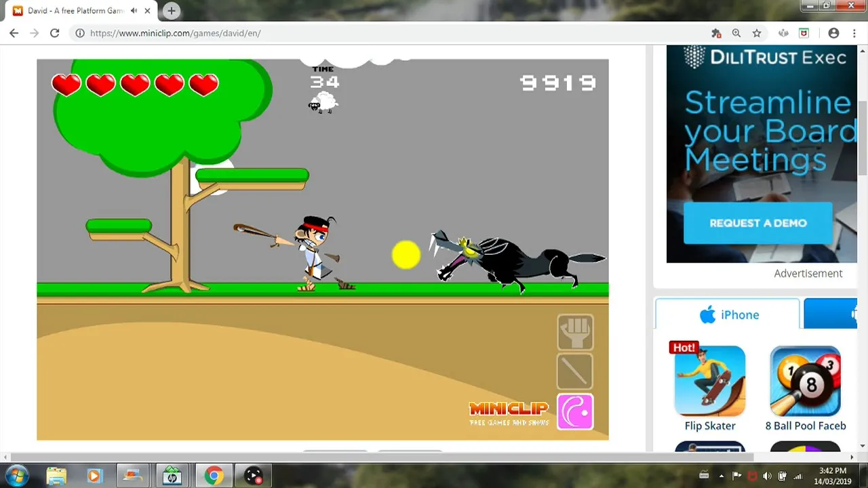This screenshot has height=488, width=868.
Task: Open the zoom magnifier icon in address bar
Action: pos(736,33)
